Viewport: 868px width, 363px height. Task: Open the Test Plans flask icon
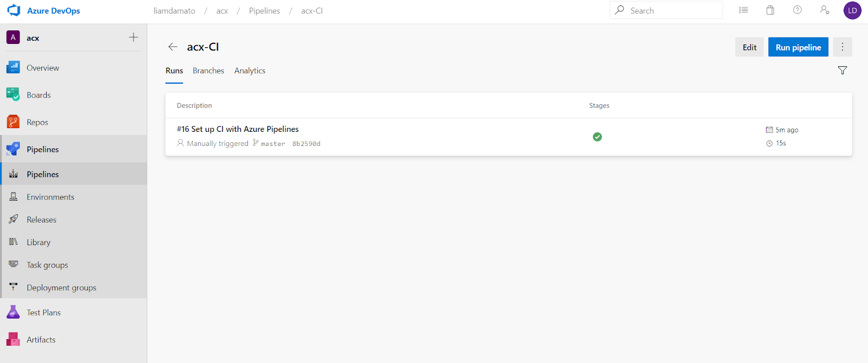click(13, 312)
